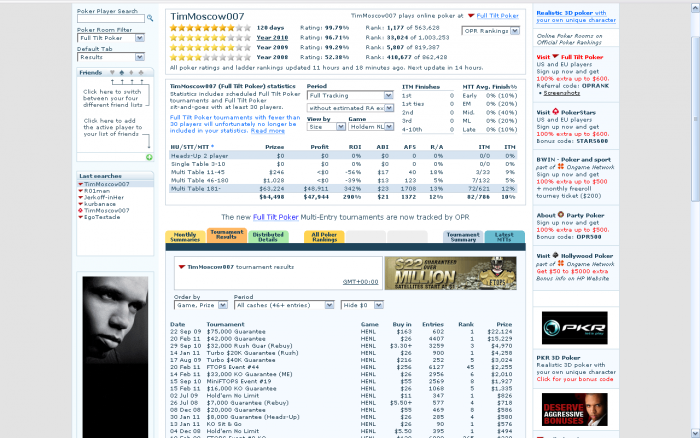
Task: Open the Distributed Details tab
Action: pyautogui.click(x=268, y=237)
